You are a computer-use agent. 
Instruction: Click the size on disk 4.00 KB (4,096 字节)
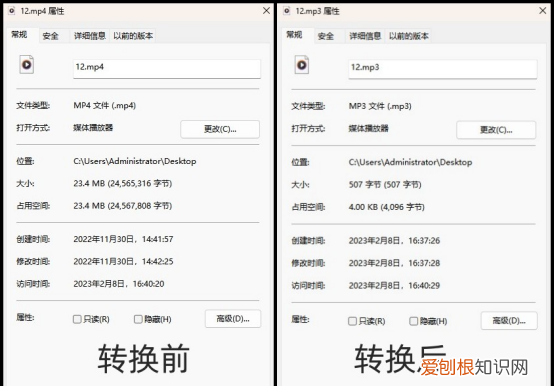click(387, 207)
